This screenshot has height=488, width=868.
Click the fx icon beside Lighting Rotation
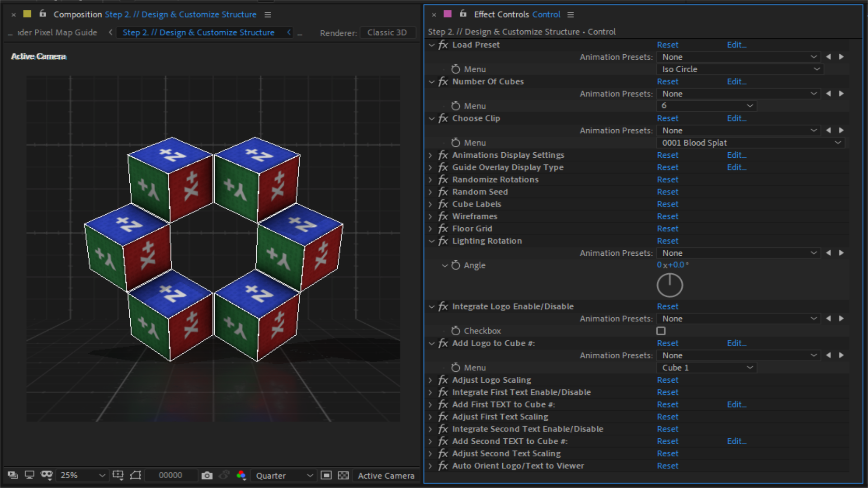coord(443,241)
